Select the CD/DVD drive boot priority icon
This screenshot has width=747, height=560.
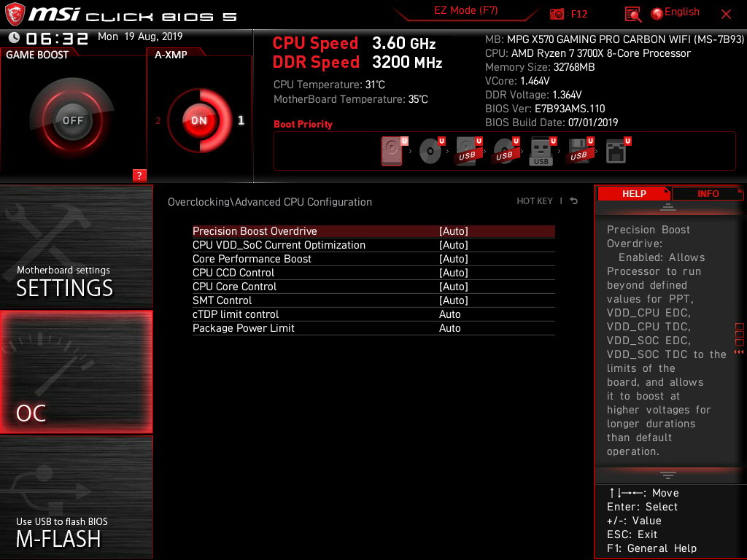pyautogui.click(x=431, y=151)
